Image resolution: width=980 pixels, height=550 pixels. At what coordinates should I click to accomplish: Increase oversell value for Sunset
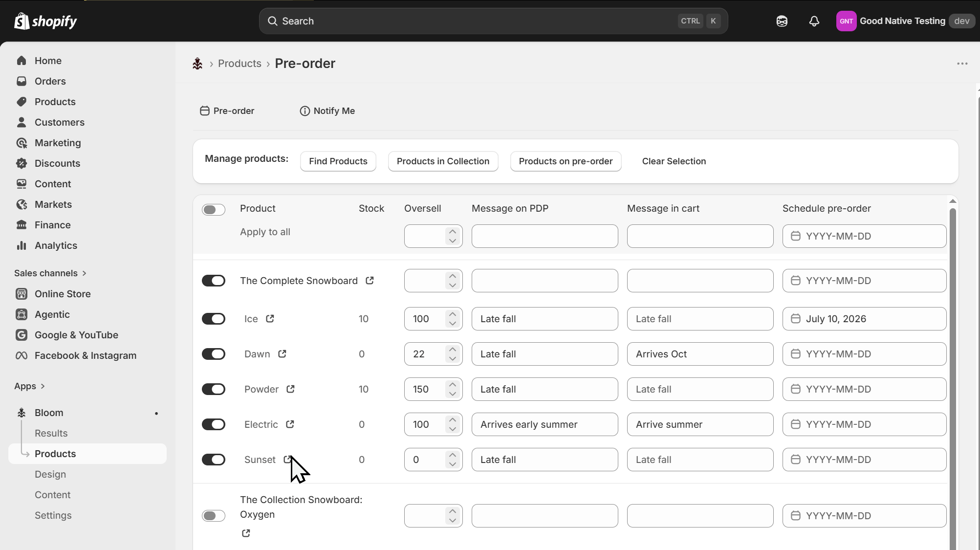(453, 455)
